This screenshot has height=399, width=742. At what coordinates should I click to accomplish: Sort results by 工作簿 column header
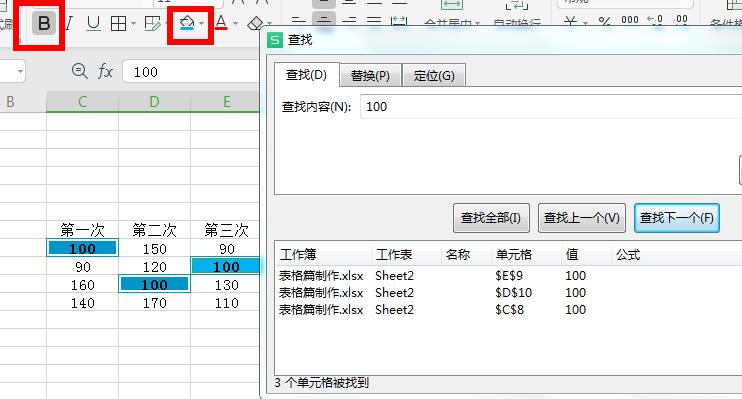[x=323, y=255]
